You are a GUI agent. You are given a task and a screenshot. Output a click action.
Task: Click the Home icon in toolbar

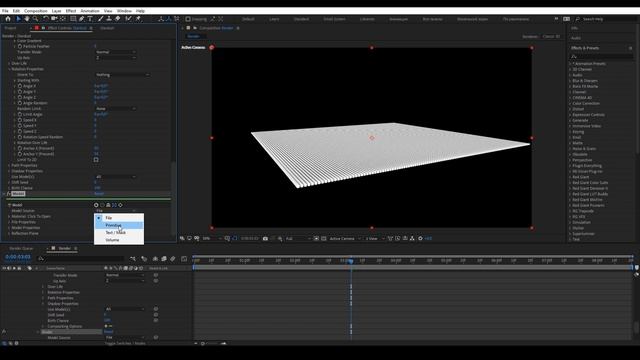[8, 19]
